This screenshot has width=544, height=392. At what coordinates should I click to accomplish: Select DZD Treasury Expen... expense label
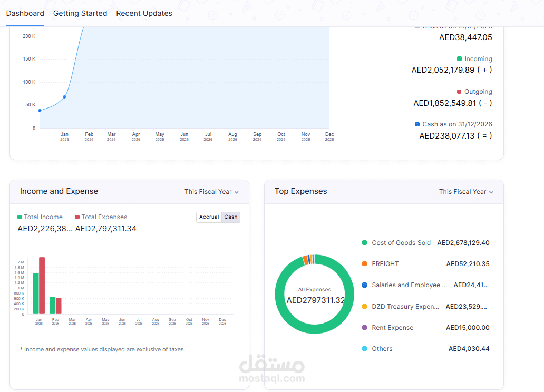405,306
